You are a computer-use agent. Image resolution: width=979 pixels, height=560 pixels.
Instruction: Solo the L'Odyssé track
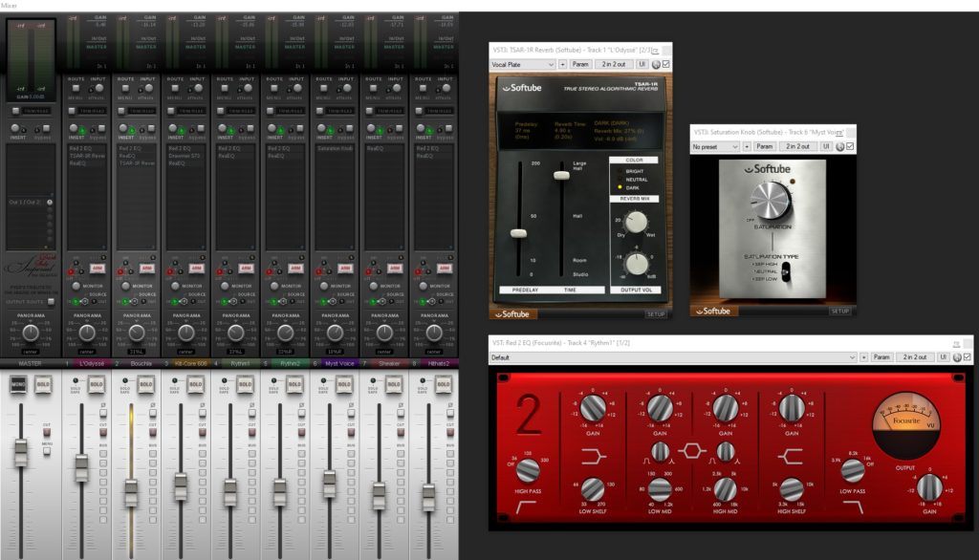(97, 384)
